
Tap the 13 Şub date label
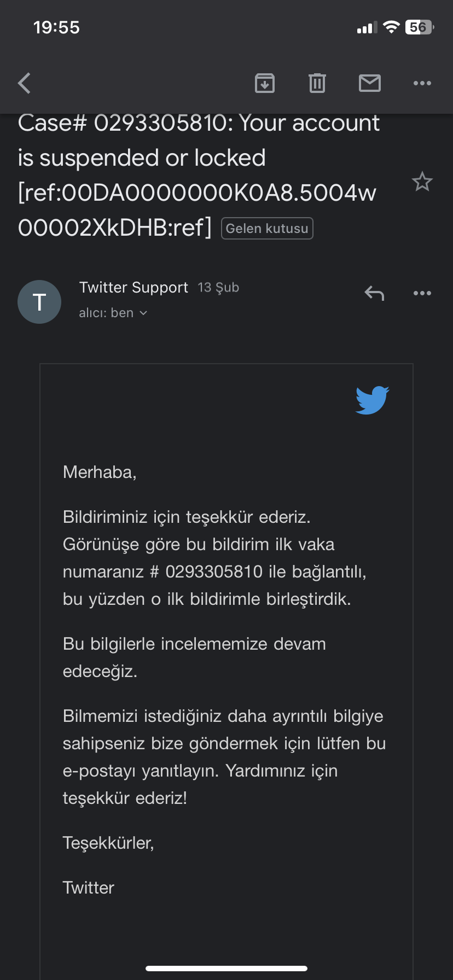point(218,288)
